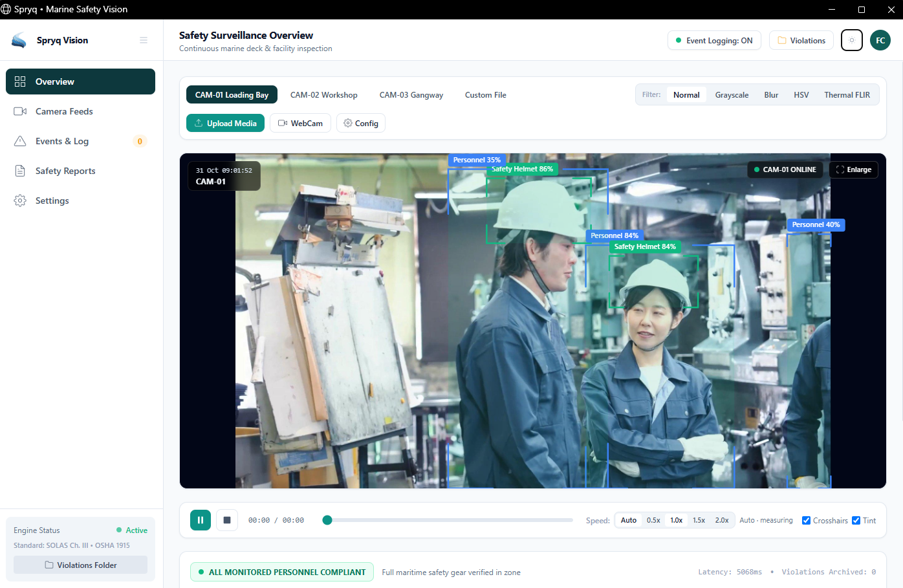
Task: Click the camera feed video frame
Action: click(533, 321)
